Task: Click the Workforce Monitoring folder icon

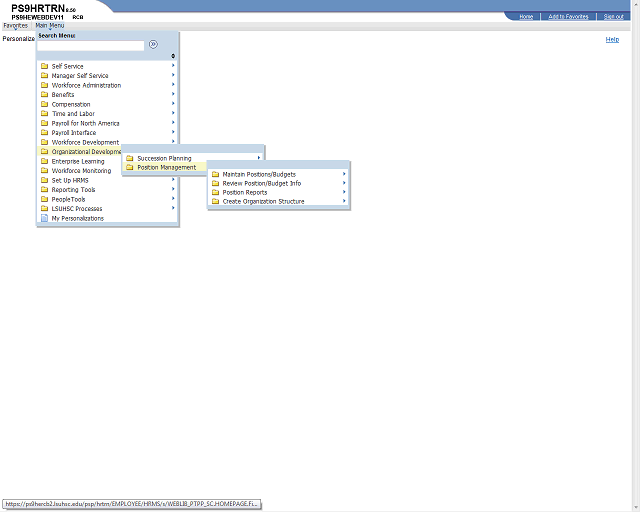Action: tap(44, 170)
